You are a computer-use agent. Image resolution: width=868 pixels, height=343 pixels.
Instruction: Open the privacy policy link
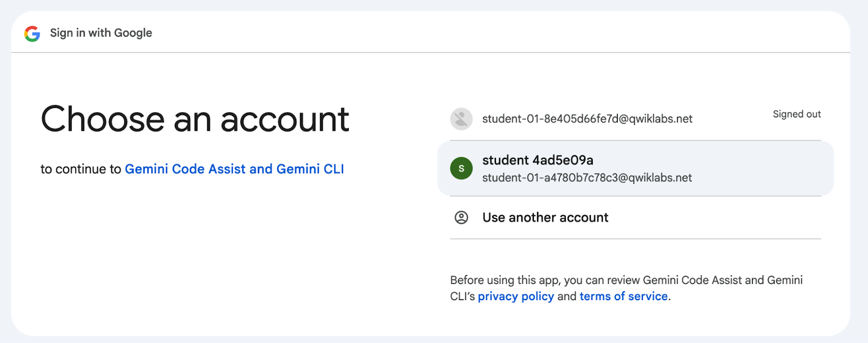[x=516, y=296]
